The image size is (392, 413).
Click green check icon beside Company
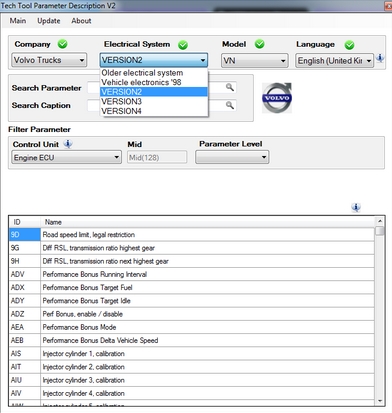(x=62, y=44)
